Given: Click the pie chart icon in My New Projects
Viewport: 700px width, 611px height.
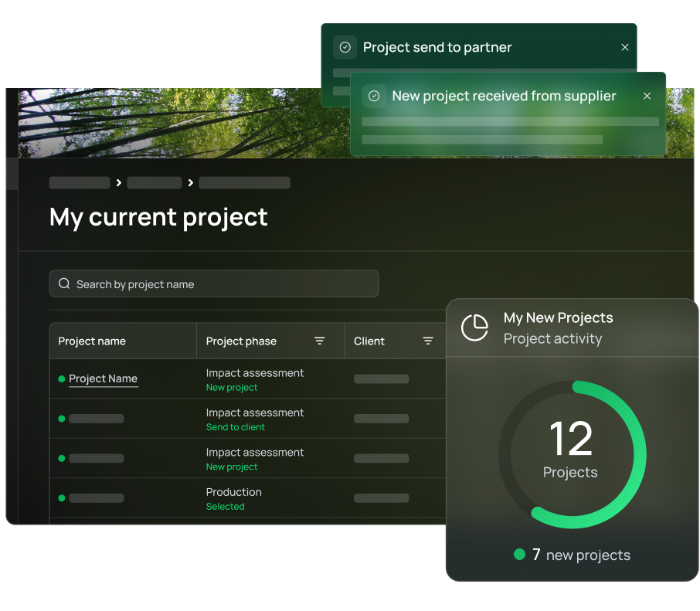Looking at the screenshot, I should [474, 328].
